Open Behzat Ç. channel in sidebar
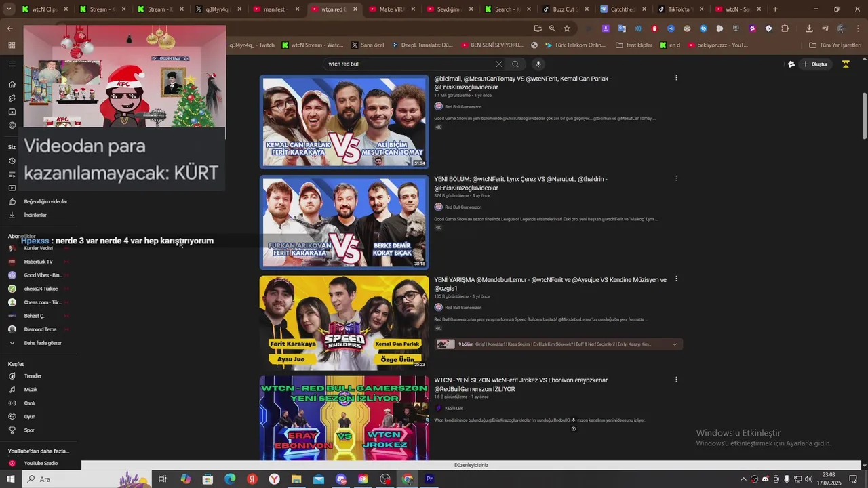This screenshot has height=488, width=868. 38,316
